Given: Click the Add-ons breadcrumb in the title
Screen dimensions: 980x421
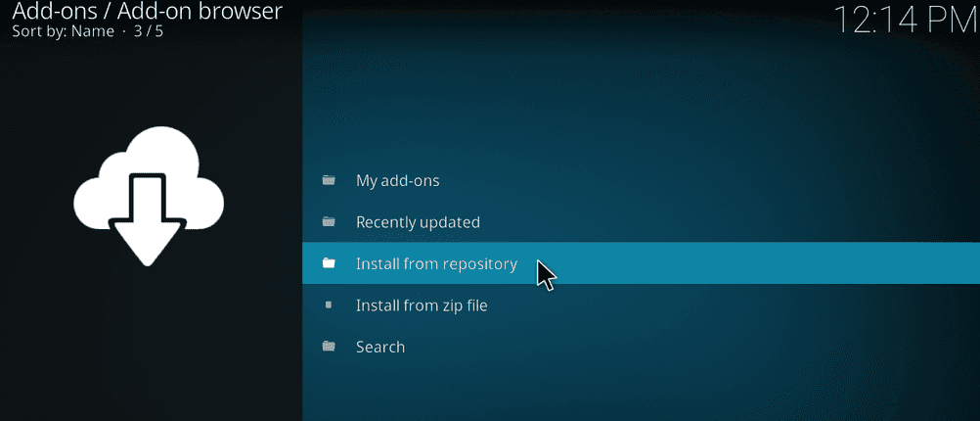Looking at the screenshot, I should point(53,12).
